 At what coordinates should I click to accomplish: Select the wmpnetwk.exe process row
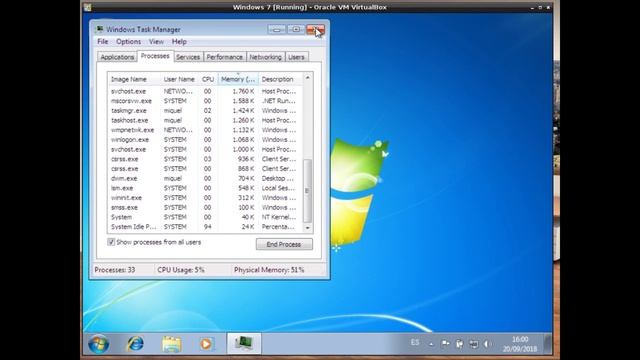click(205, 130)
